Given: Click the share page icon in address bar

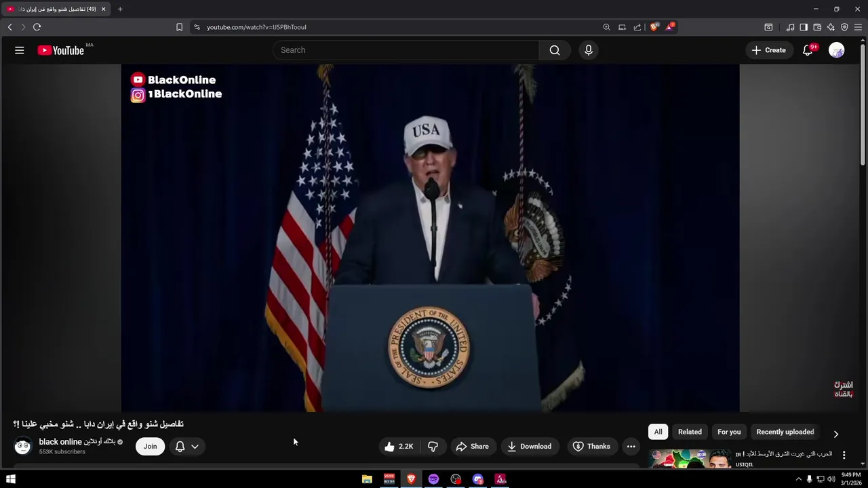Looking at the screenshot, I should coord(637,27).
